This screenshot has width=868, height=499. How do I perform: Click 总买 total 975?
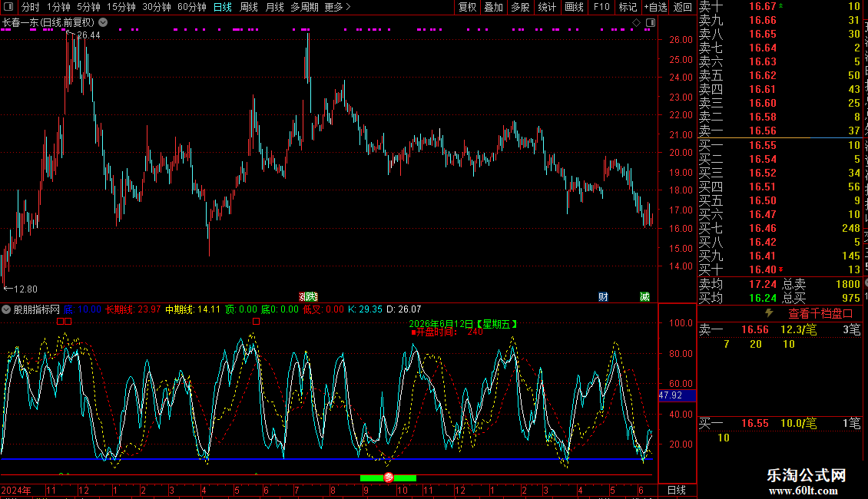point(851,298)
